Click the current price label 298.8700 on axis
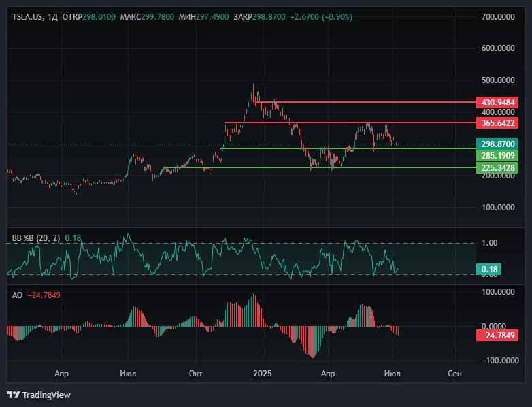The width and height of the screenshot is (532, 407). (x=497, y=144)
